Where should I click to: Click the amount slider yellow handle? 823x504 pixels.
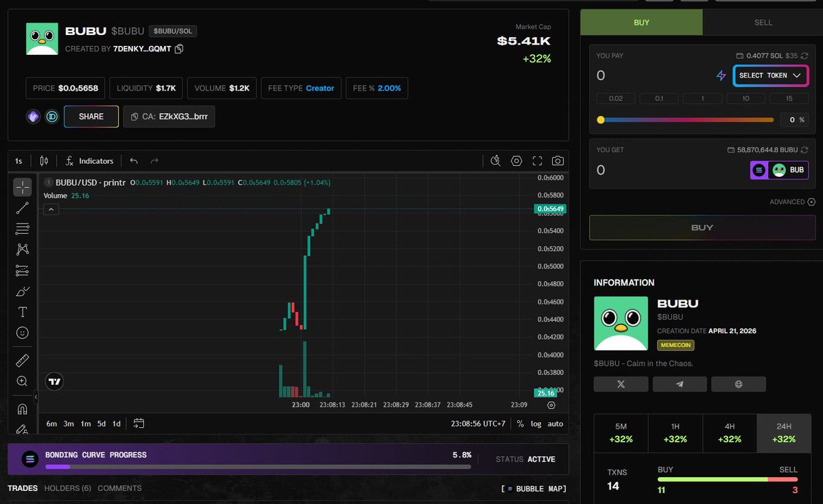(601, 119)
